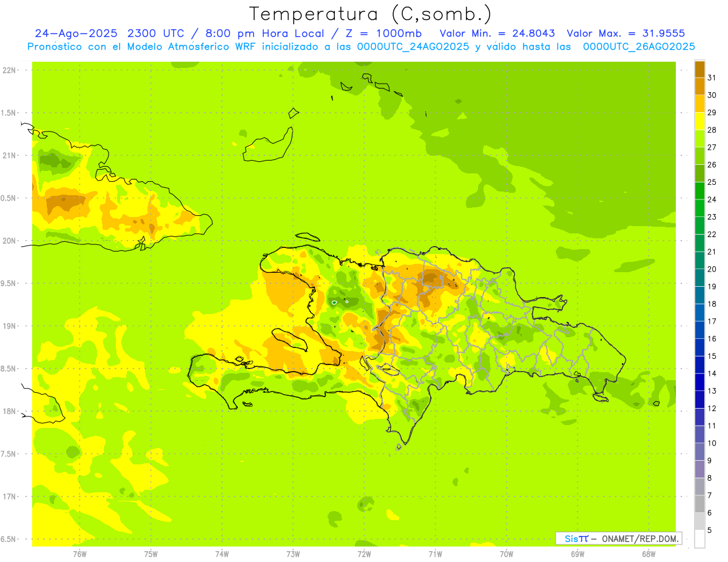The height and width of the screenshot is (562, 728).
Task: Click the '17N' latitude label
Action: [x=10, y=497]
